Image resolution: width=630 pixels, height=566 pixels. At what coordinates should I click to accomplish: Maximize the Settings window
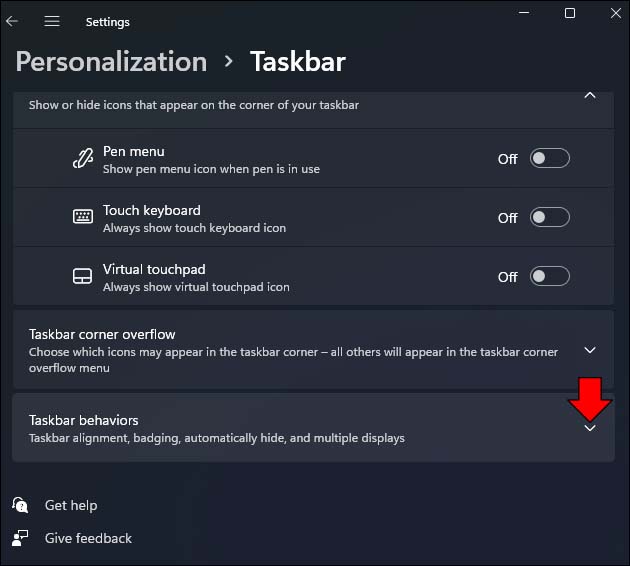[x=570, y=13]
